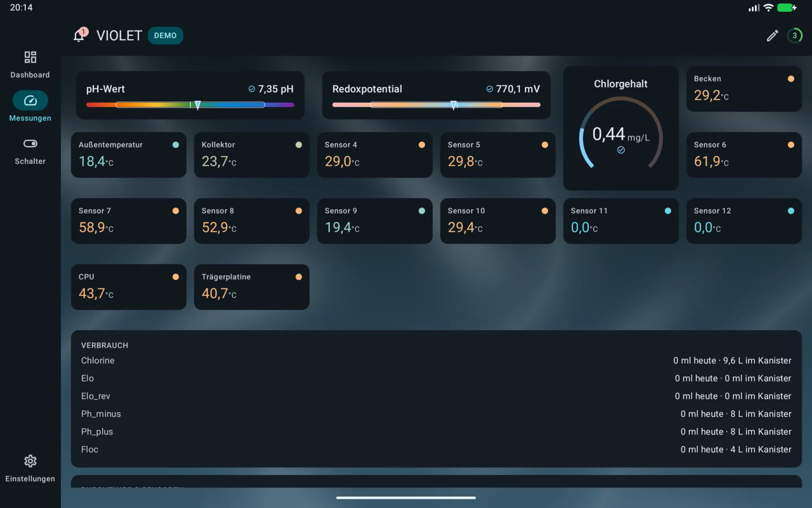Viewport: 812px width, 508px height.
Task: Tap the home indicator bar
Action: (406, 498)
